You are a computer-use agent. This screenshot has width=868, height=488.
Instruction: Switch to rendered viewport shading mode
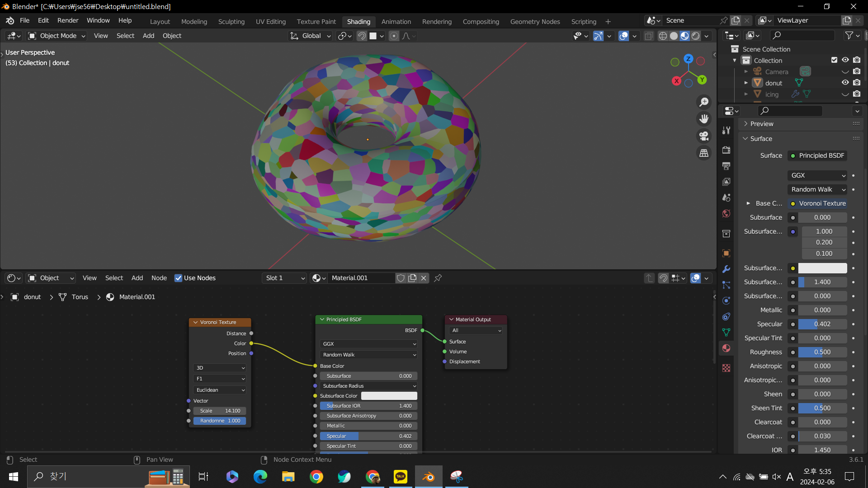tap(696, 36)
